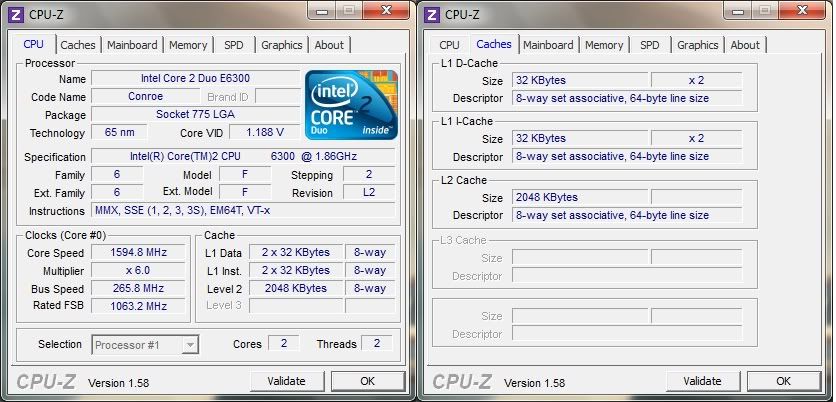Select SPD tab in right window
This screenshot has height=402, width=836.
(649, 45)
